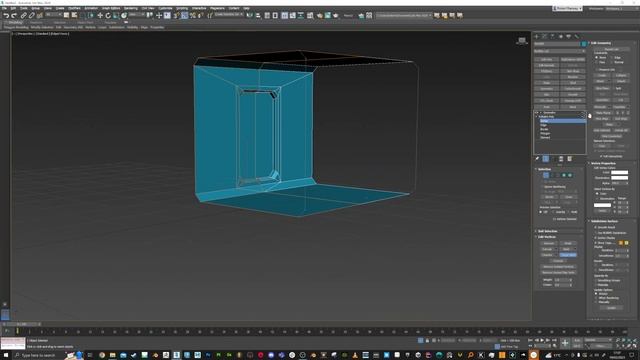Viewport: 640px width, 360px height.
Task: Toggle the Percent Snap icon
Action: [193, 16]
